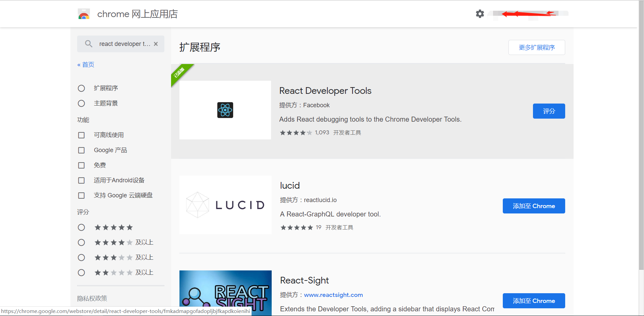Click the 功能 filter section label

tap(83, 120)
